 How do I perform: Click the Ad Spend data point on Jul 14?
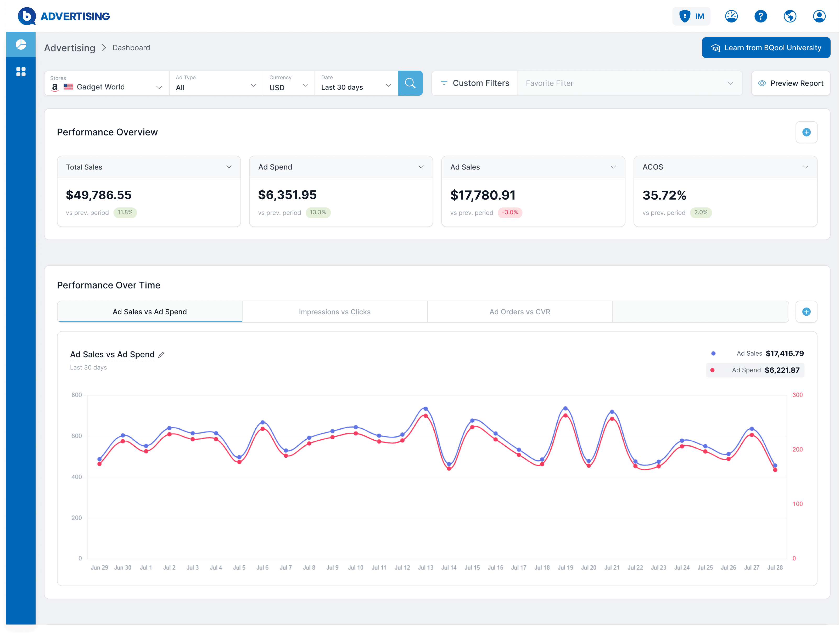[449, 469]
